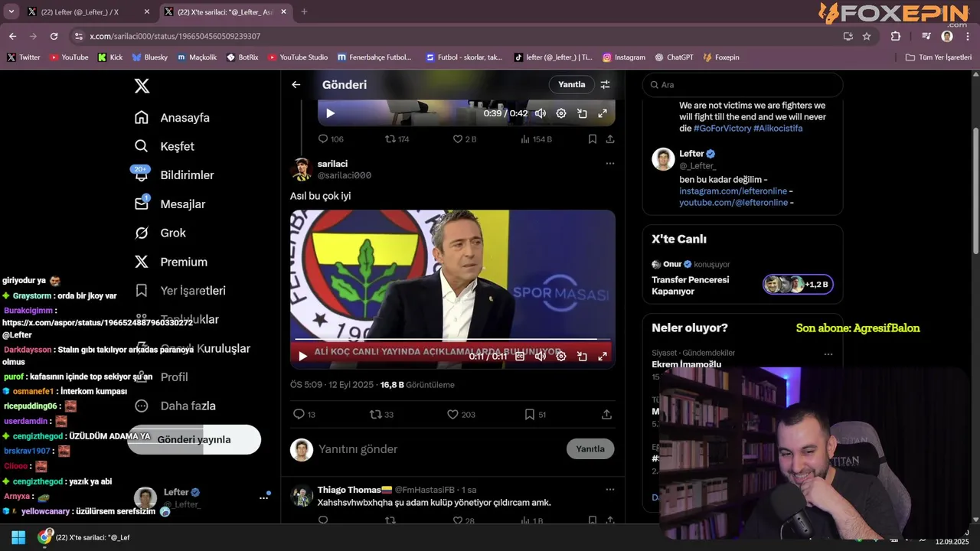Viewport: 980px width, 551px height.
Task: Open Grok in sidebar
Action: pyautogui.click(x=160, y=233)
